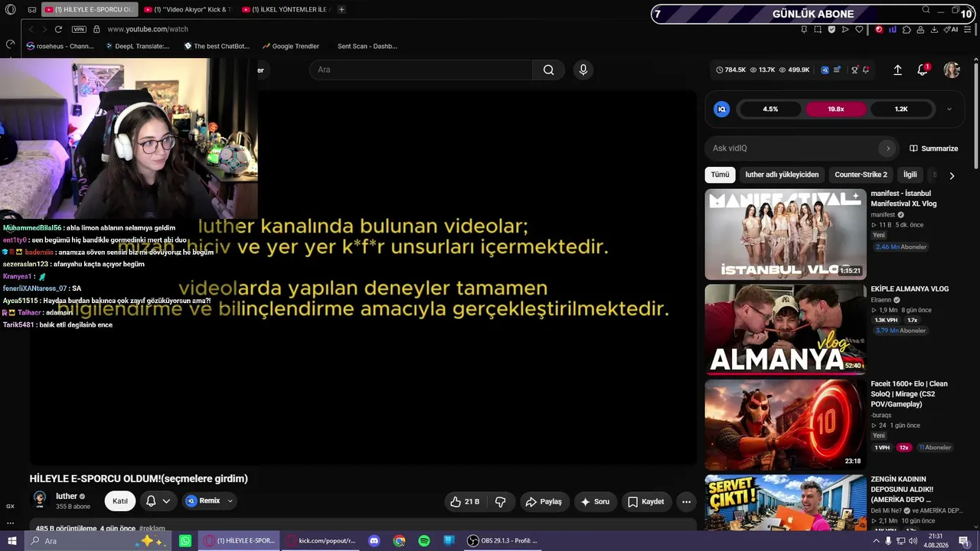Image resolution: width=980 pixels, height=551 pixels.
Task: Open Spotify from the taskbar
Action: tap(424, 541)
